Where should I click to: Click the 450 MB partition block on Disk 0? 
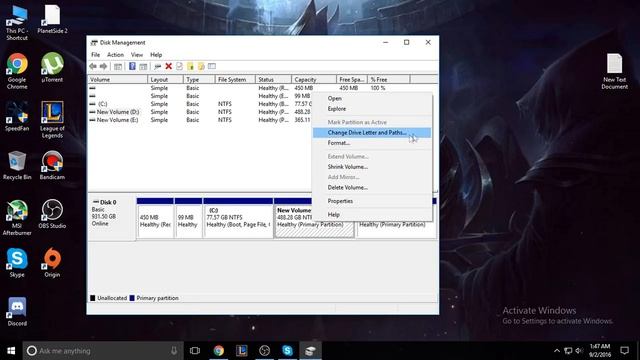[155, 218]
